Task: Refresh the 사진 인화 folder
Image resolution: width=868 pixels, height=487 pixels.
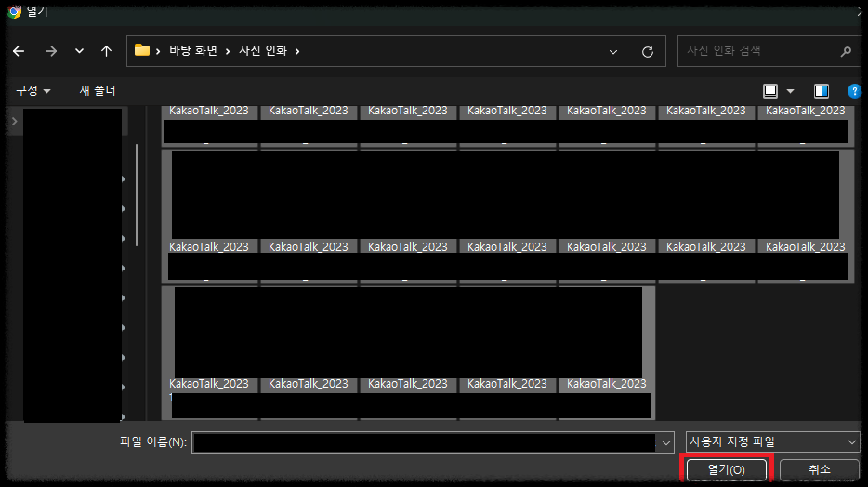Action: point(647,51)
